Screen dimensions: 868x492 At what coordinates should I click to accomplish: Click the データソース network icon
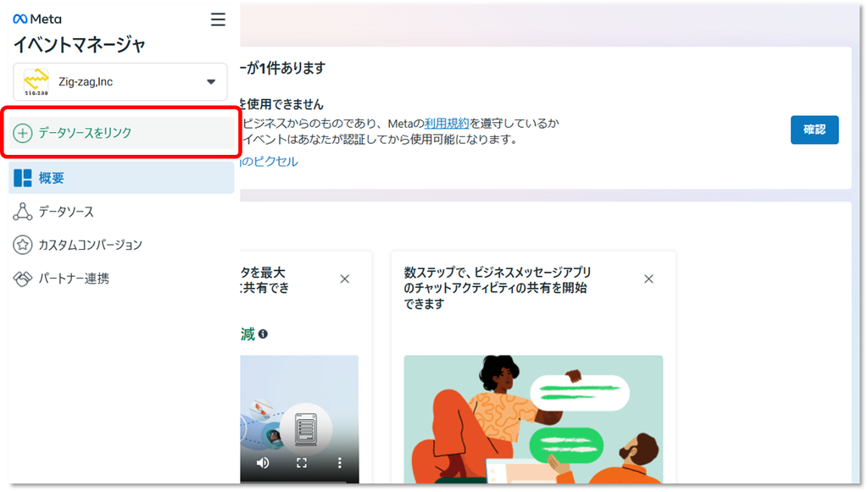(23, 212)
